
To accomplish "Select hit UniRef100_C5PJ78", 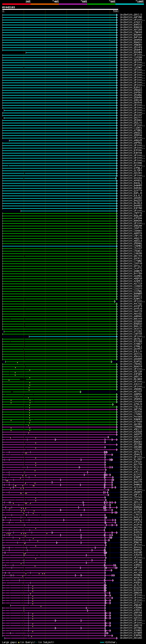I will point(131,236).
